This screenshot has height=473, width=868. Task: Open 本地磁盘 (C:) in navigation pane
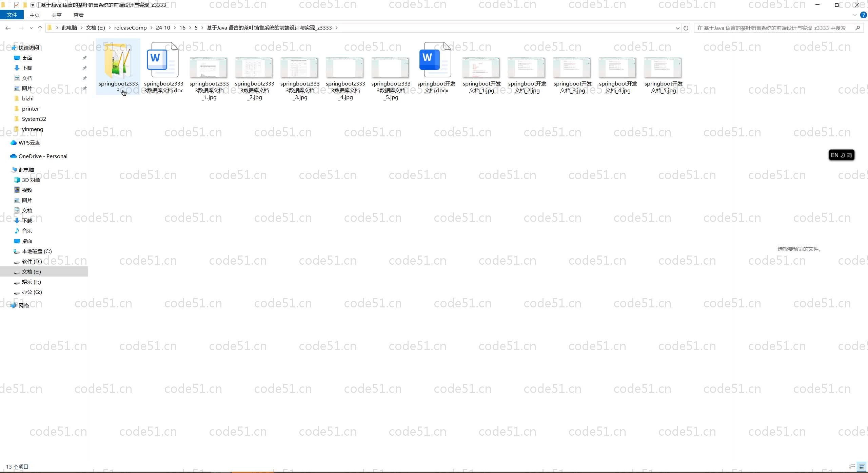37,251
